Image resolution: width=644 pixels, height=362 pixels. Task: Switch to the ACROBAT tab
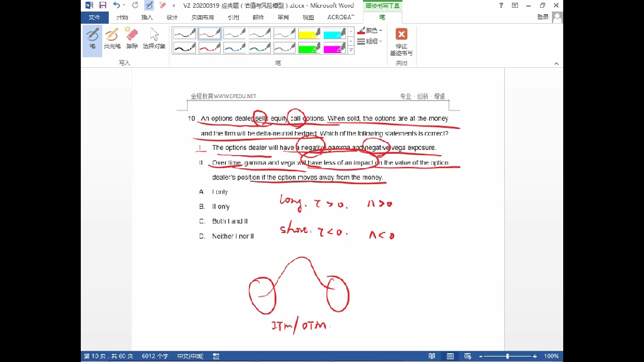(340, 17)
